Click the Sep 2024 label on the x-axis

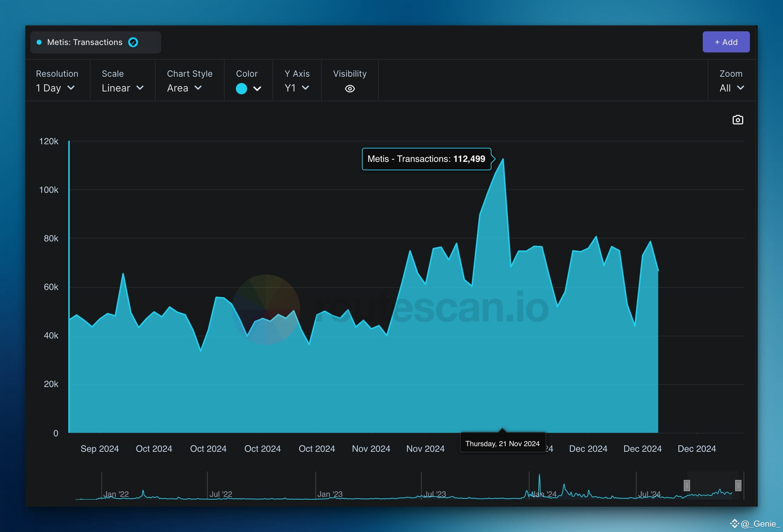click(100, 449)
